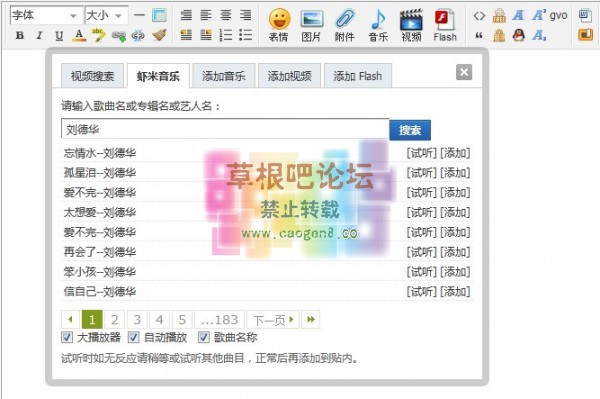Image resolution: width=600 pixels, height=399 pixels.
Task: Close the music search dialog
Action: (x=464, y=72)
